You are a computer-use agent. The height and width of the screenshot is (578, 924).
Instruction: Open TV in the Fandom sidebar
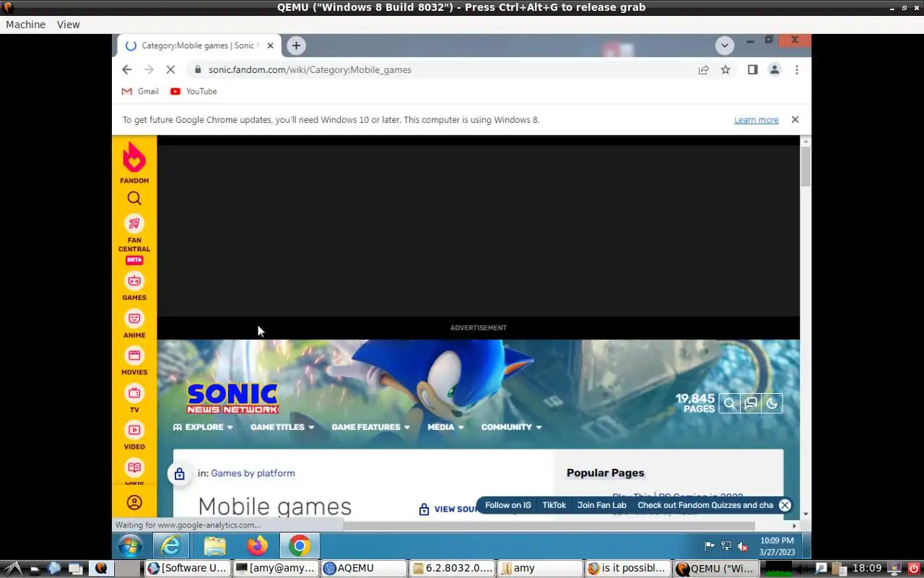tap(134, 399)
